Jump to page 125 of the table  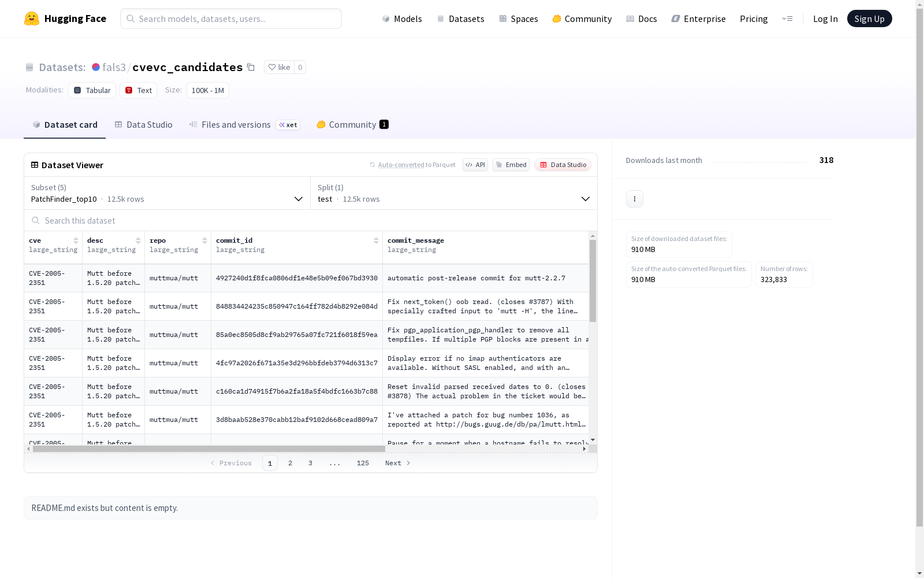(x=363, y=463)
